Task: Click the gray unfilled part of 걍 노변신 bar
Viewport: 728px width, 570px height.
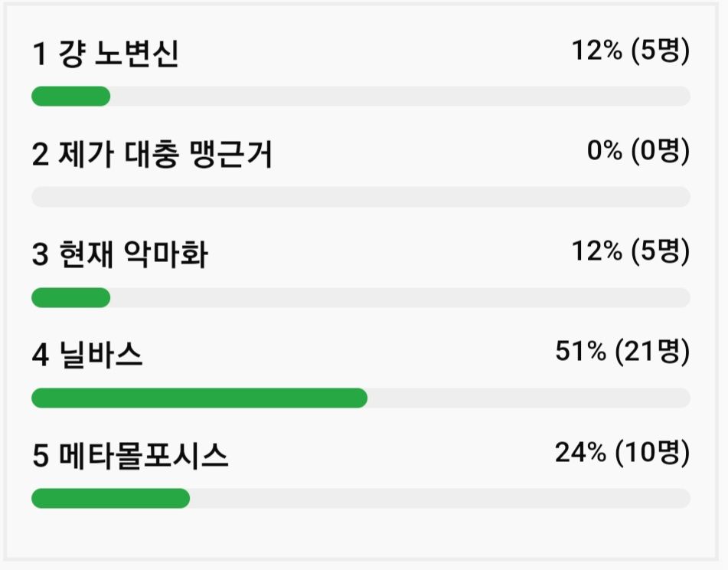Action: tap(400, 97)
